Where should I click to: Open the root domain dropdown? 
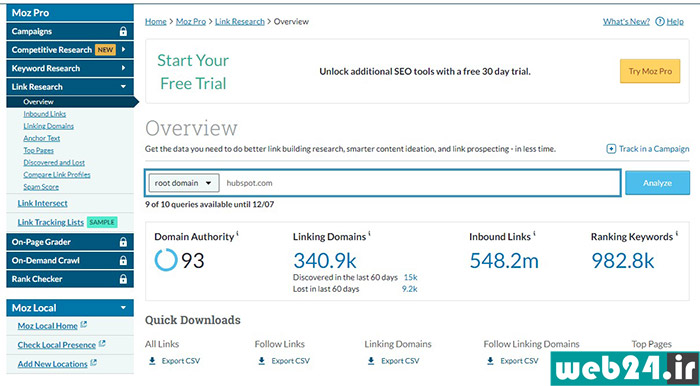click(184, 183)
